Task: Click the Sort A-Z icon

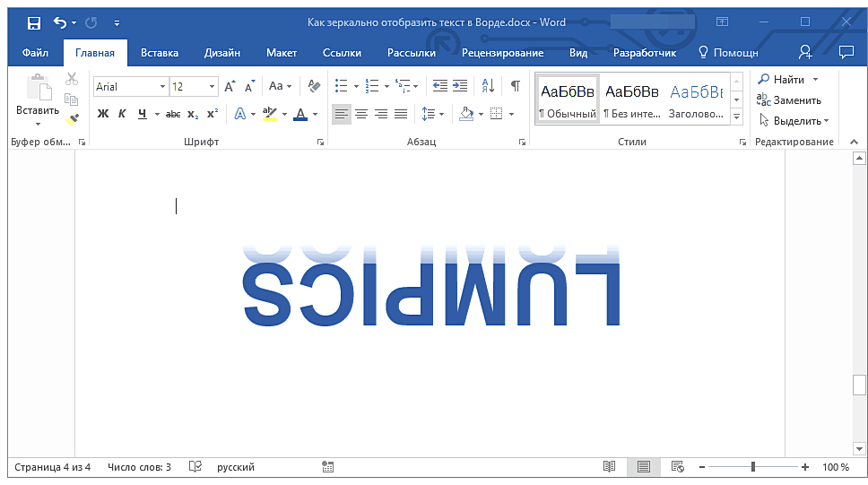Action: (x=488, y=87)
